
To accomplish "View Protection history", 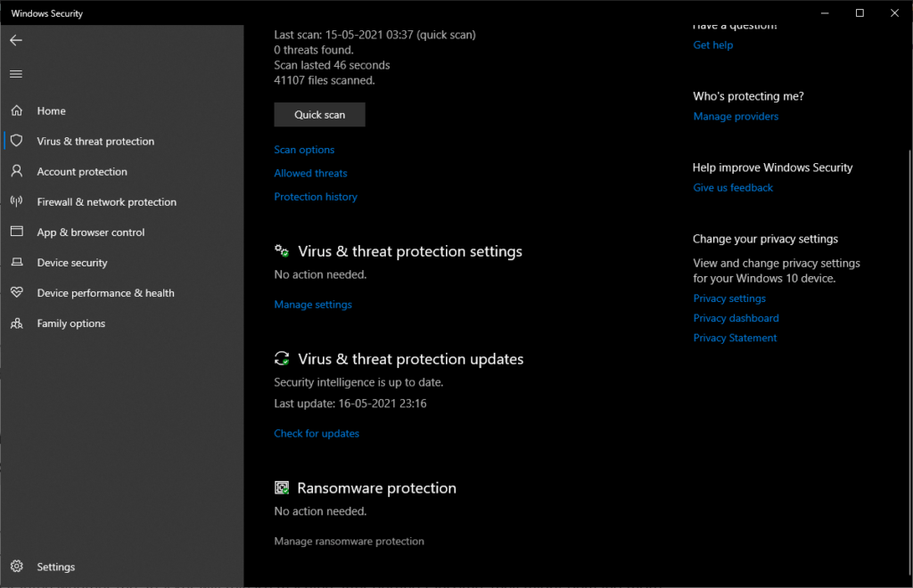I will 316,196.
